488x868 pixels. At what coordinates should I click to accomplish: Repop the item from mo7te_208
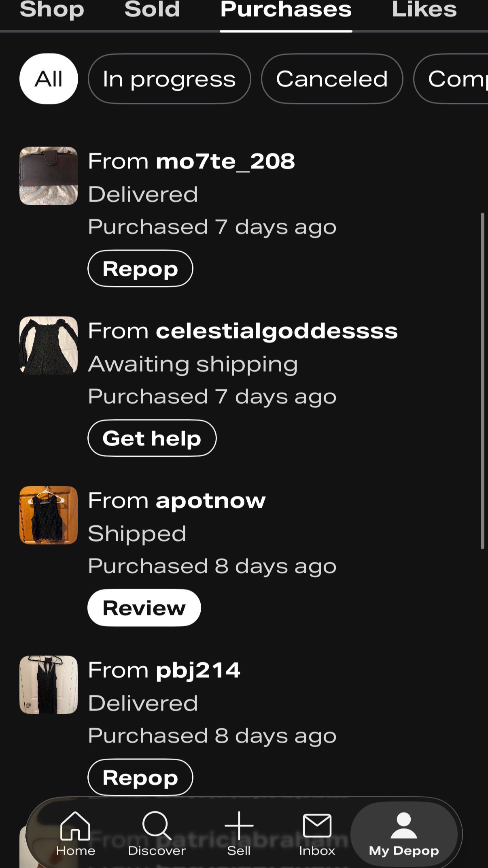click(140, 268)
